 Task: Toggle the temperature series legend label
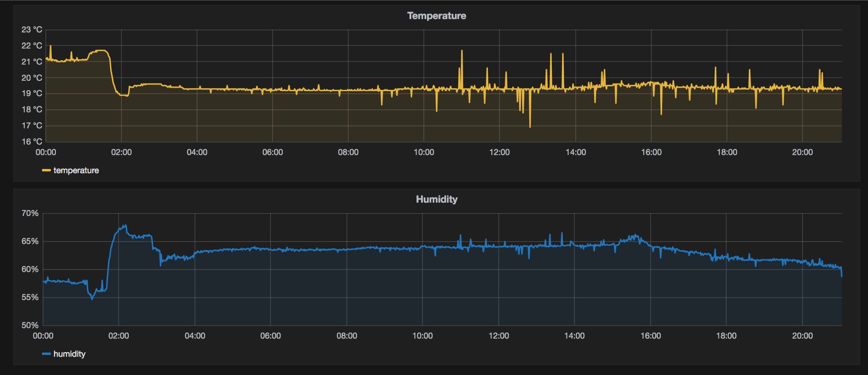(76, 171)
